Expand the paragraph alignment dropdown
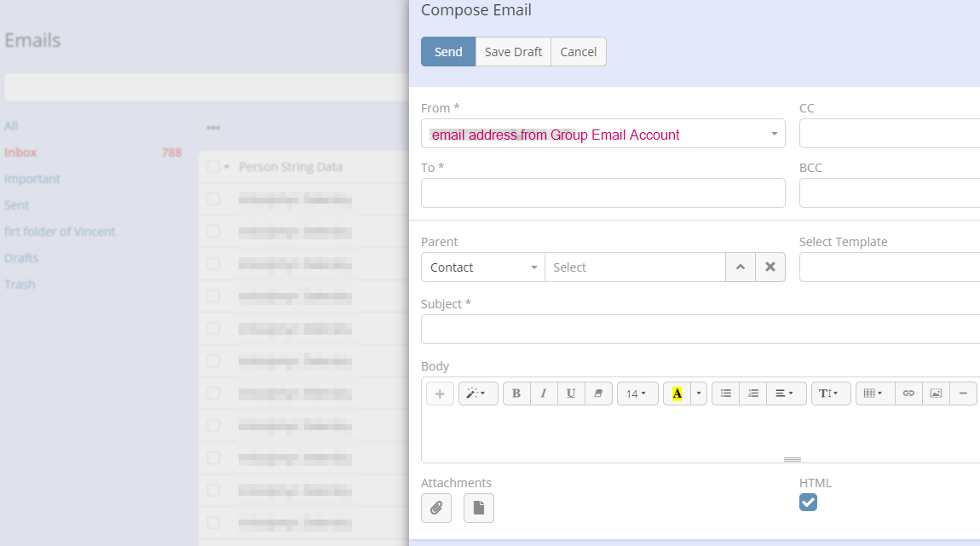The height and width of the screenshot is (546, 980). [x=785, y=394]
